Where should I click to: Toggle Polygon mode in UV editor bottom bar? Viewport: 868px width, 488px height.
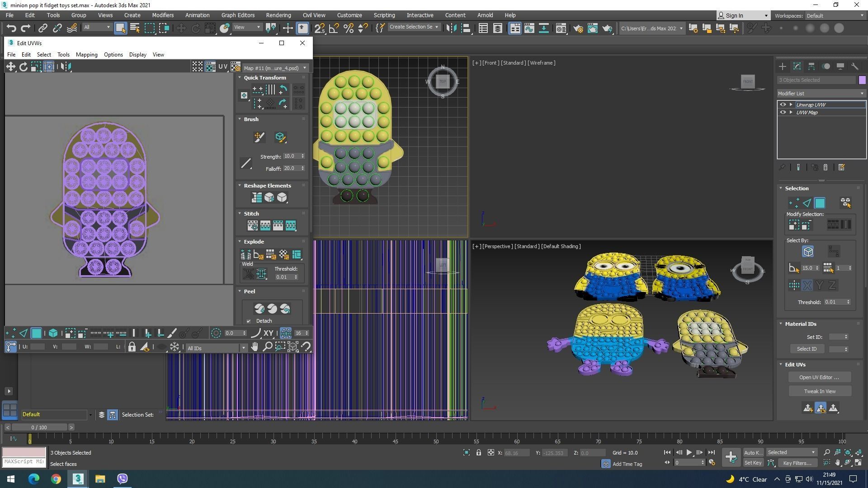tap(36, 333)
